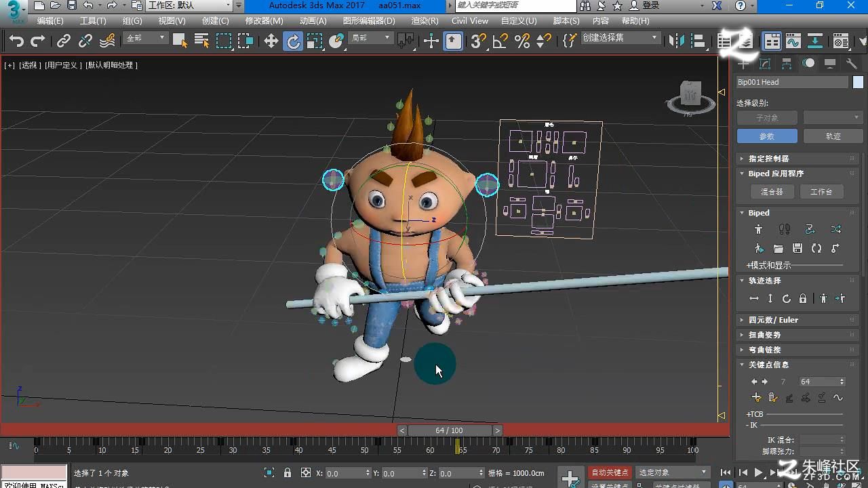Click the 混合器 button
Viewport: 868px width, 488px height.
(772, 192)
